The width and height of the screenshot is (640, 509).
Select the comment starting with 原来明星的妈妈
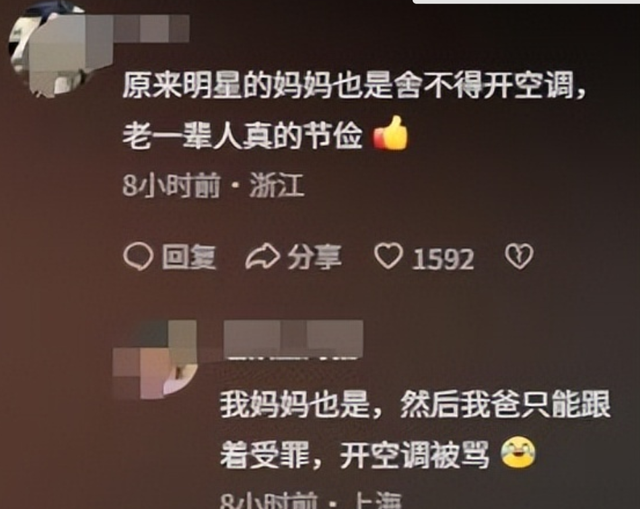click(354, 110)
